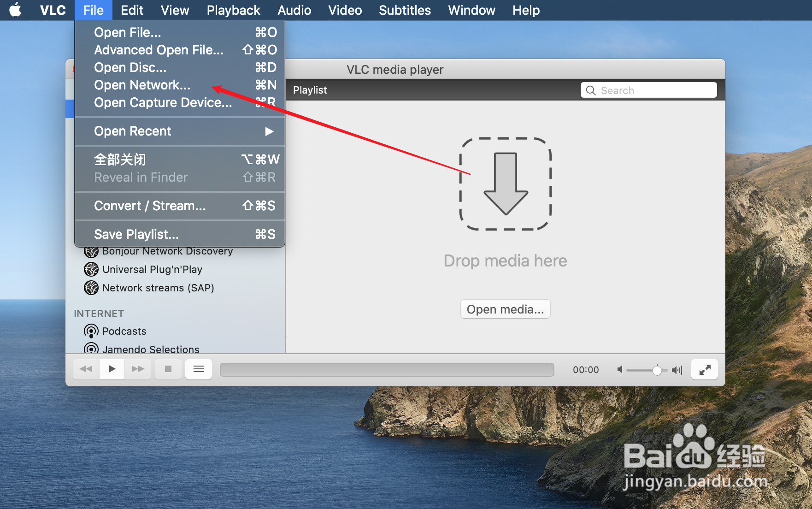Screen dimensions: 812x509
Task: Close the File menu in the menu bar
Action: [94, 10]
